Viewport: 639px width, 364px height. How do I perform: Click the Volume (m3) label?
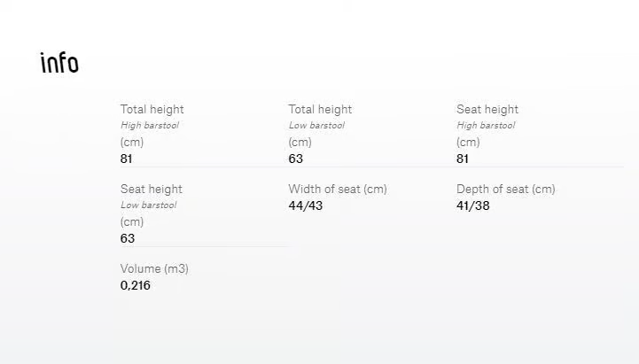click(154, 268)
